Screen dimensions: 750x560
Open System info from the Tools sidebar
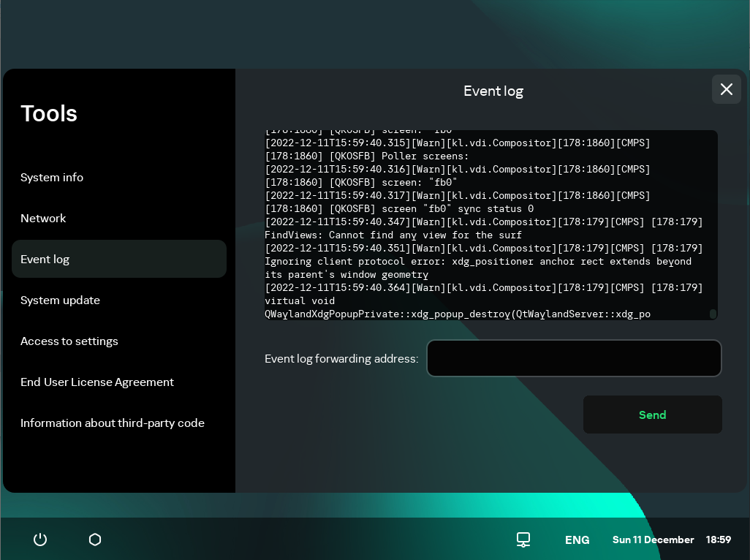(52, 177)
